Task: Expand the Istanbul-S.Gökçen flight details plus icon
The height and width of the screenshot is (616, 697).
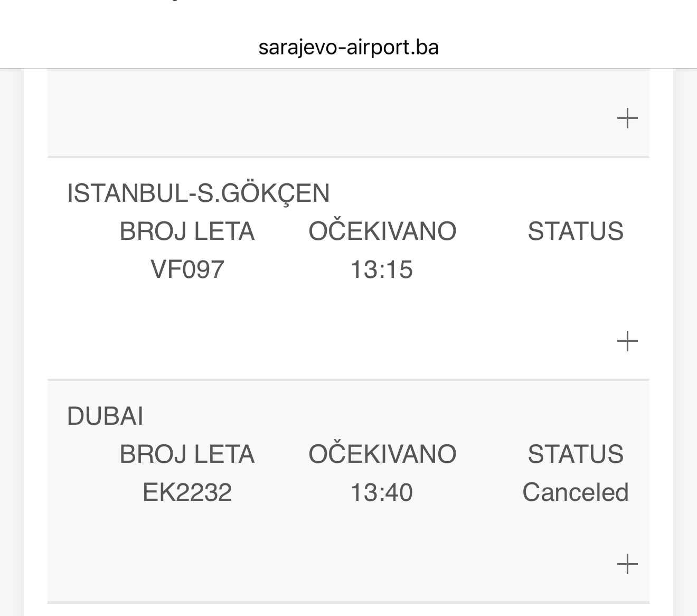Action: coord(627,341)
